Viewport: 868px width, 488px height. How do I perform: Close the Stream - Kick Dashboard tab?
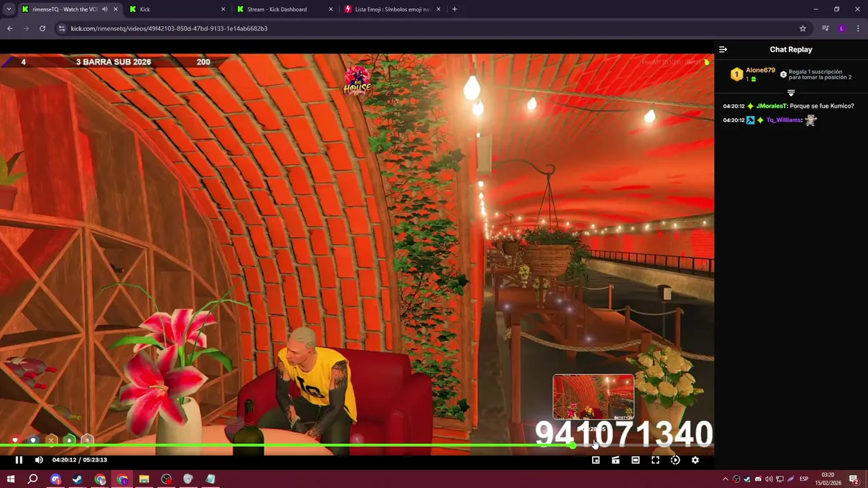pos(331,9)
